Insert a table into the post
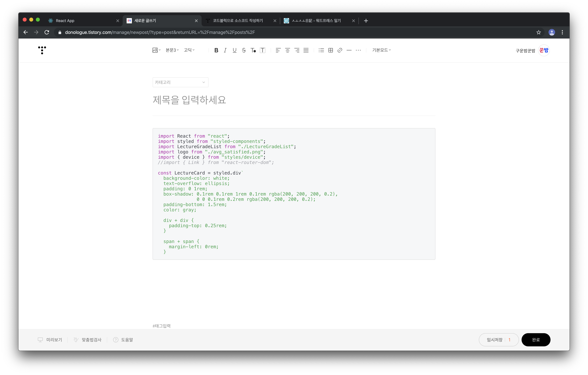 [331, 50]
